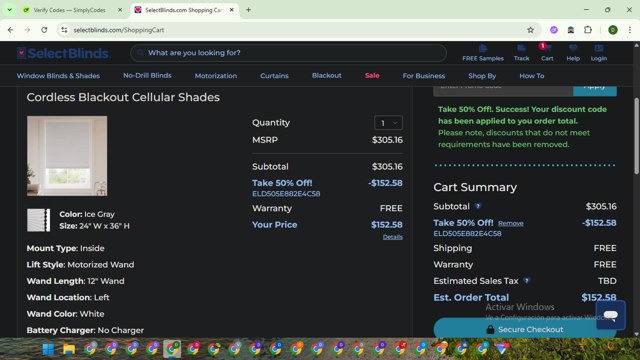
Task: Open For Business menu
Action: [x=424, y=76]
